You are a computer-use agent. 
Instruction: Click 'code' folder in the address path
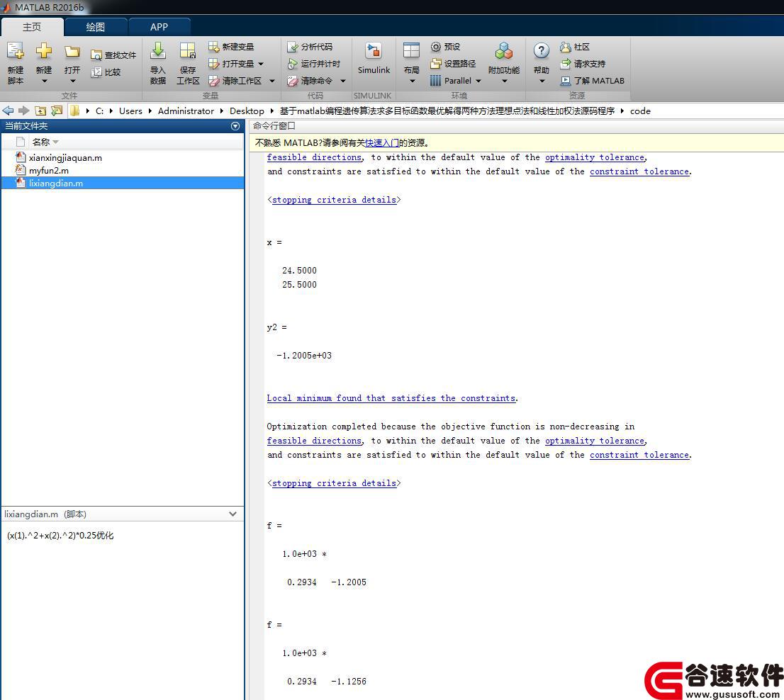[x=640, y=111]
